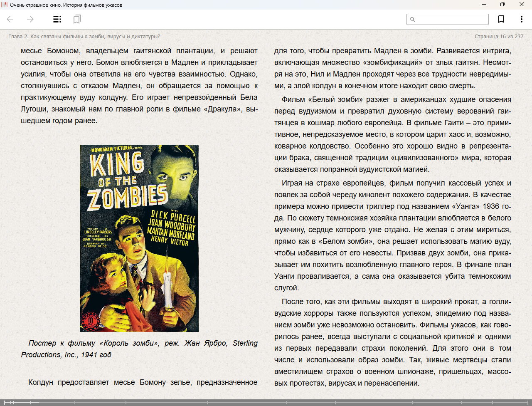The image size is (532, 406).
Task: Click the reading progress bar at bottom
Action: tap(266, 402)
